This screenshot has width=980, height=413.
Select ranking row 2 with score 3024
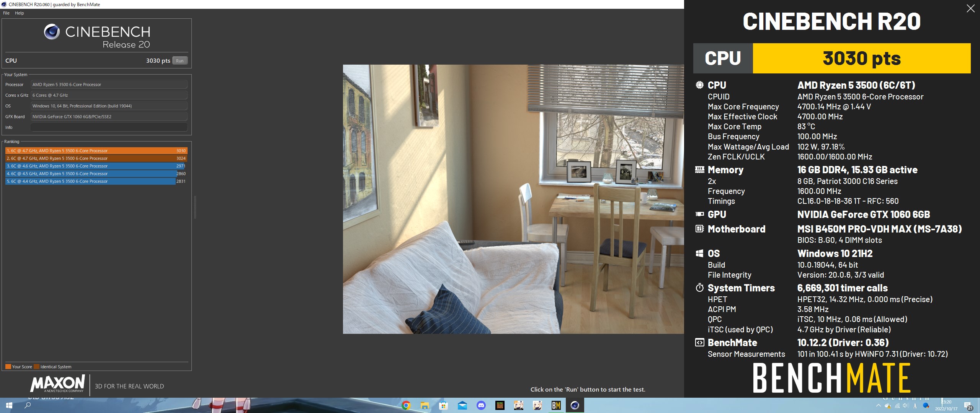[x=96, y=158]
